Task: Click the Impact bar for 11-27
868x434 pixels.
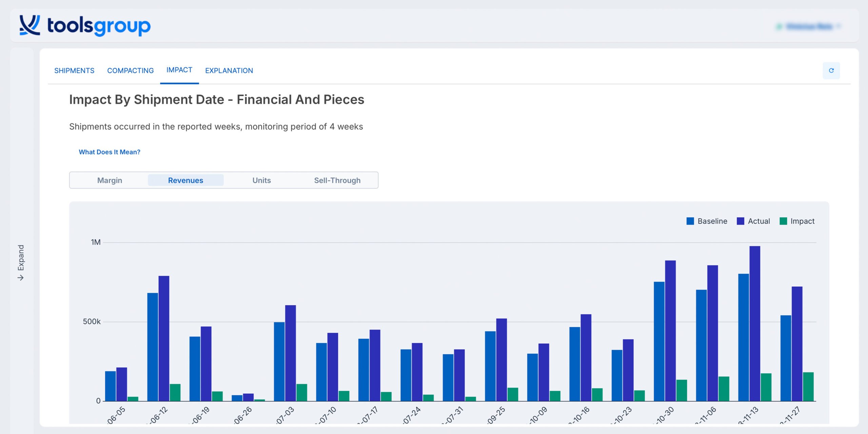Action: (x=808, y=386)
